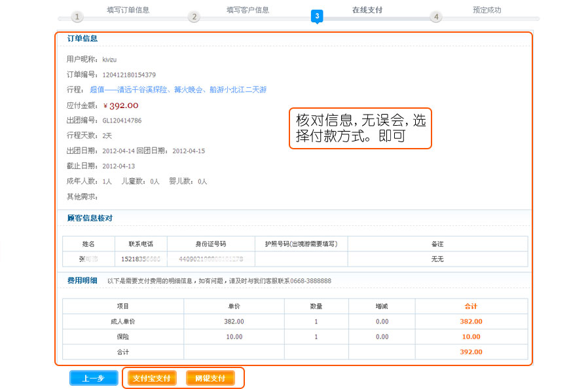Click the 核对信息 instruction callout box
The width and height of the screenshot is (588, 389).
click(360, 128)
